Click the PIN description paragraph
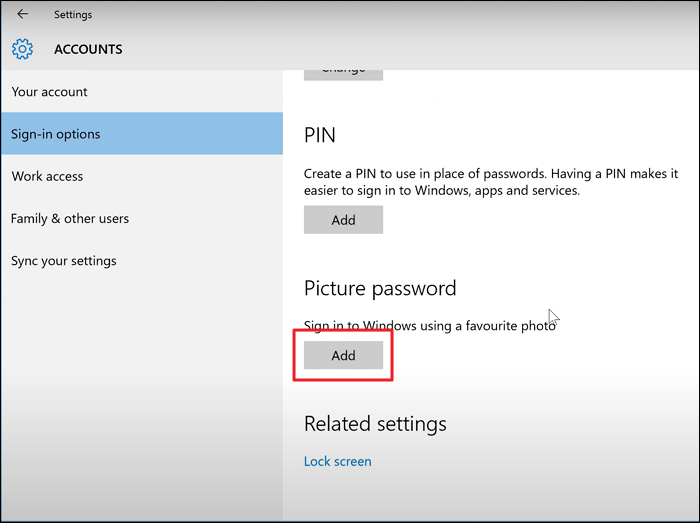 (x=490, y=181)
